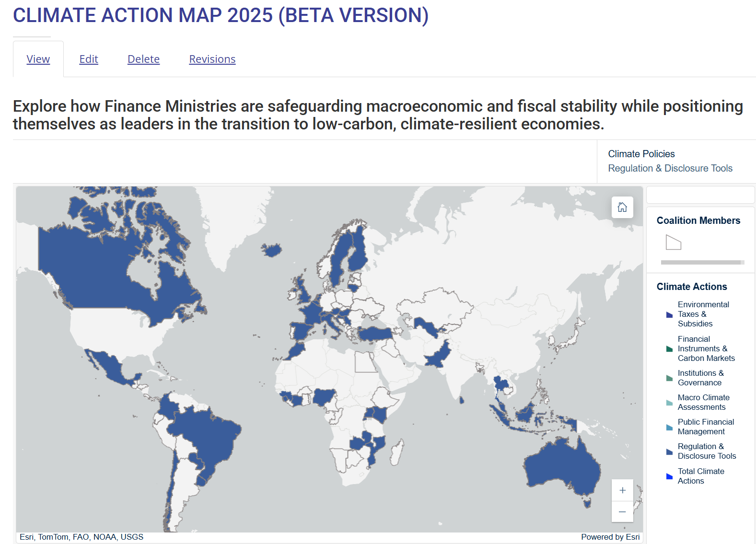Screen dimensions: 756x544
Task: Switch to the Edit tab
Action: point(89,59)
